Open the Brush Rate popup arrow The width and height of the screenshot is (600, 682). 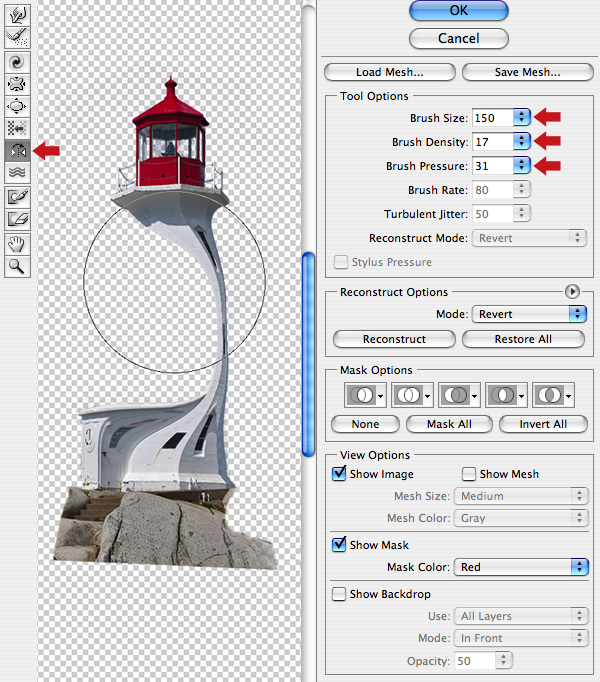[522, 189]
